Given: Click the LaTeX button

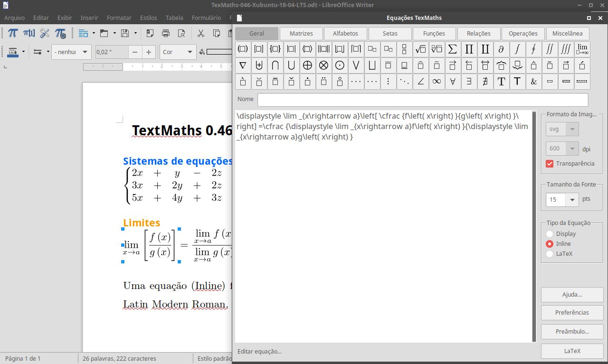Looking at the screenshot, I should click(572, 351).
